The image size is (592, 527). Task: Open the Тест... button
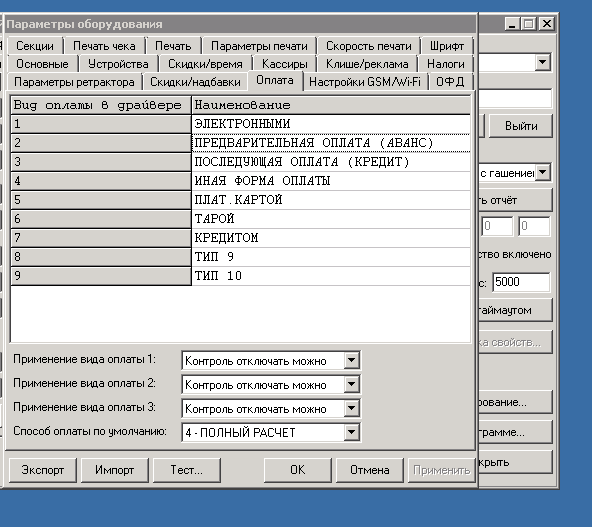tap(187, 470)
